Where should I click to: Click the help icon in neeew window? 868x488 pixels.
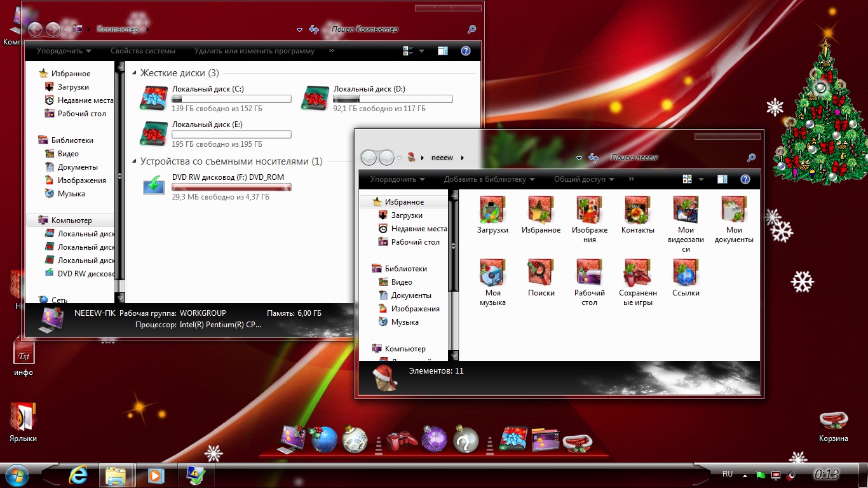click(x=745, y=179)
